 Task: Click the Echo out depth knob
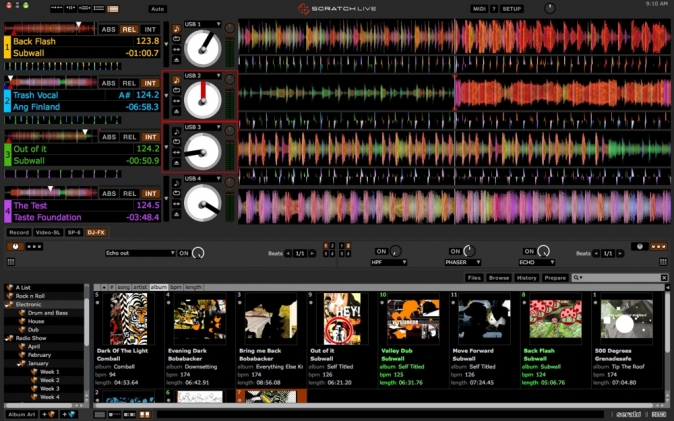click(x=198, y=253)
